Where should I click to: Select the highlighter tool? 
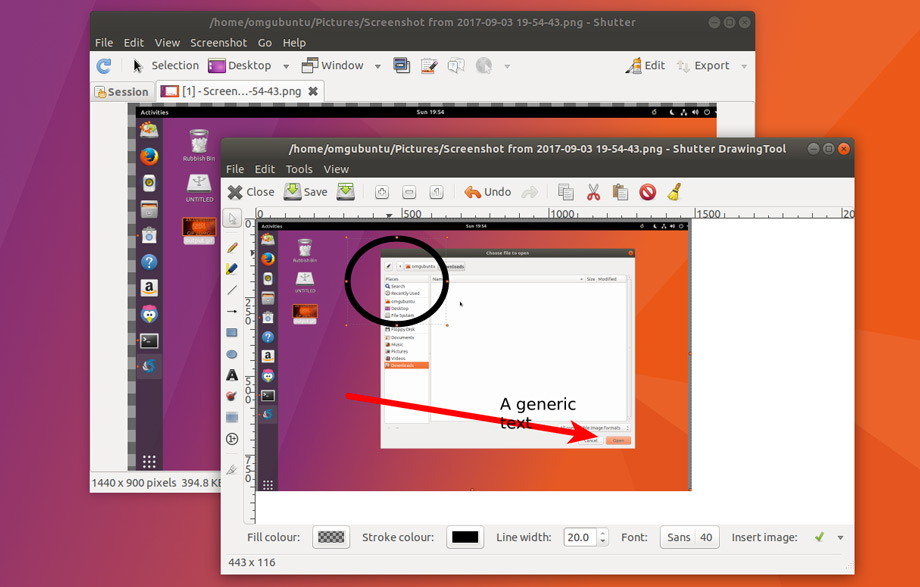[232, 268]
